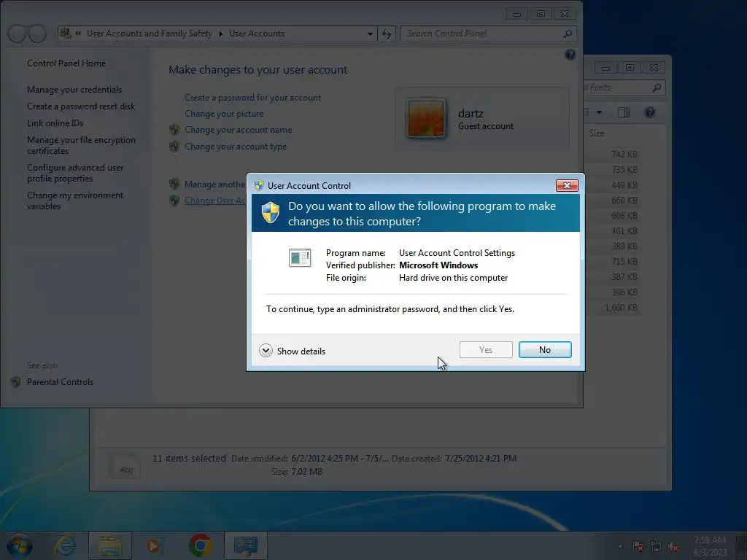
Task: Click the address bar refresh button
Action: tap(387, 34)
